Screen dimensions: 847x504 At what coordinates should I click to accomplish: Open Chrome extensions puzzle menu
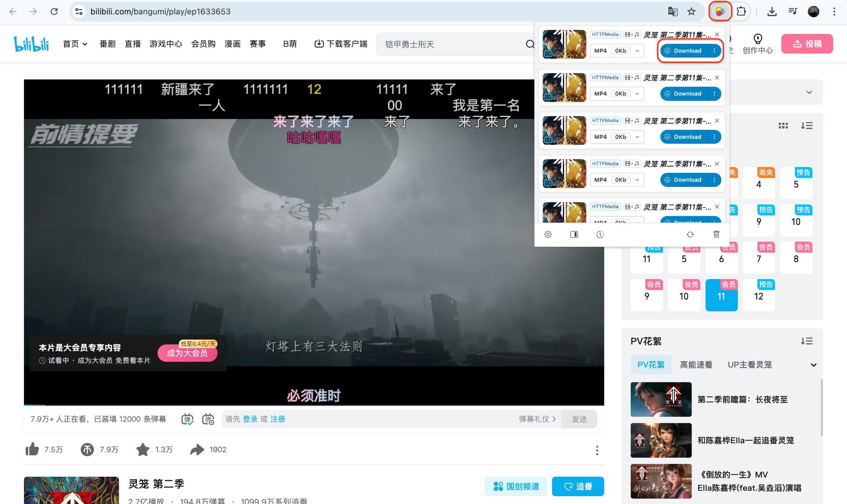click(742, 12)
